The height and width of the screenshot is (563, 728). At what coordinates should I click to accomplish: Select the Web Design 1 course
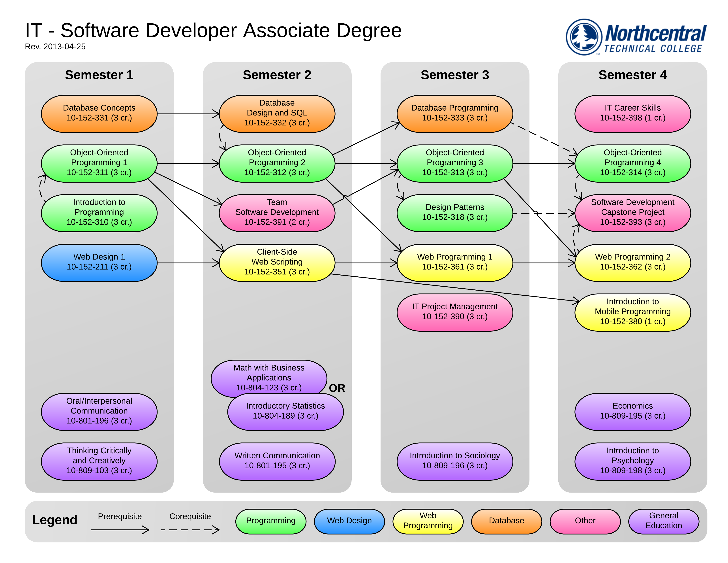[99, 263]
